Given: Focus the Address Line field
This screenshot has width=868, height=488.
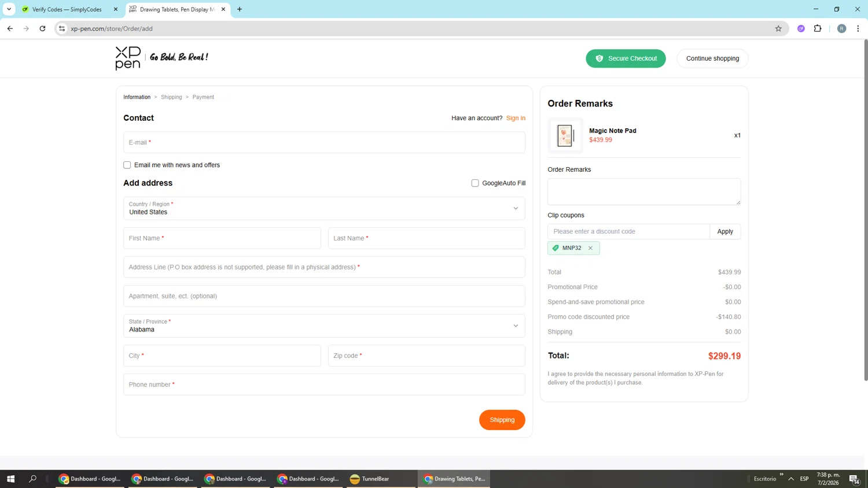Looking at the screenshot, I should (324, 267).
